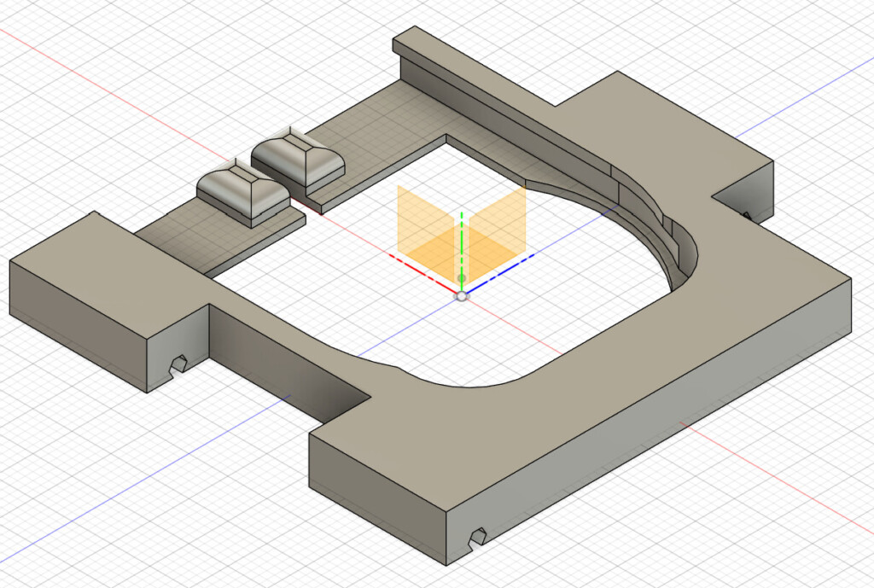874x588 pixels.
Task: Select the left raised bump on the thin plate
Action: 242,192
